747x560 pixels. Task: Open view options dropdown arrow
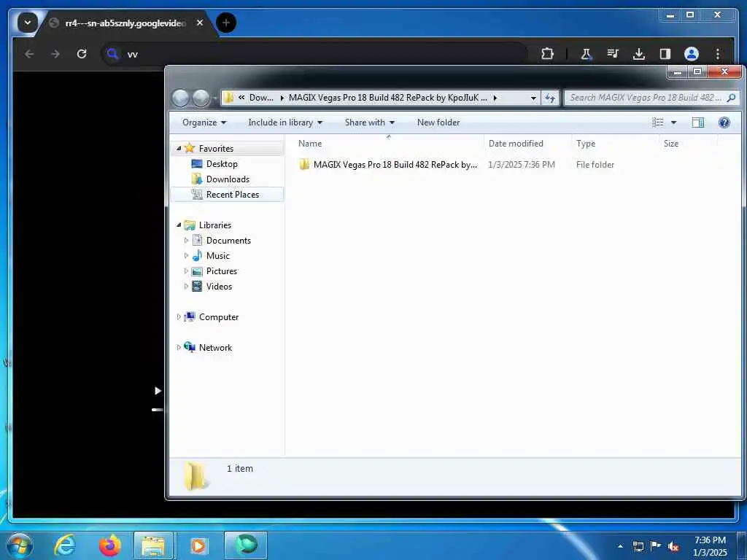[673, 122]
